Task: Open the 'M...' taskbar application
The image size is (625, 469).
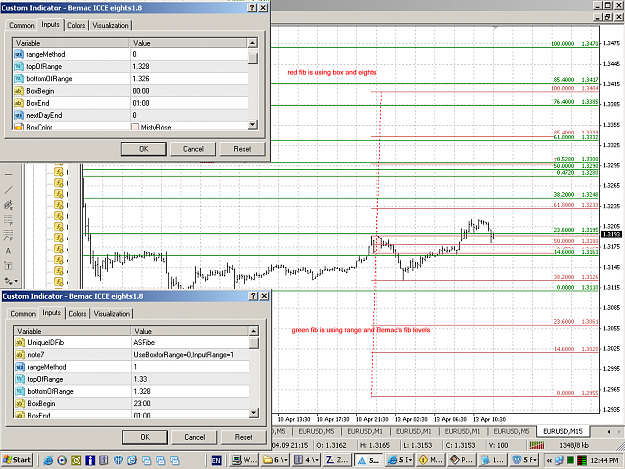Action: (431, 460)
